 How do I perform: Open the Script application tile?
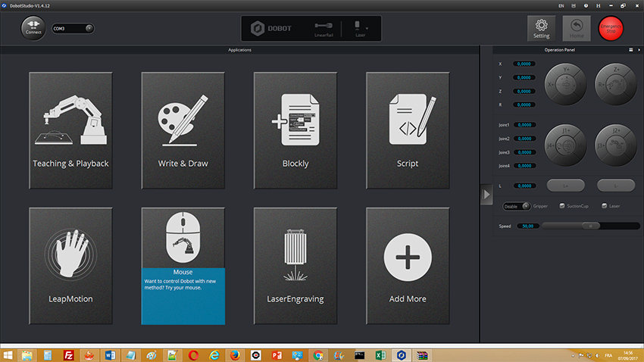[x=408, y=130]
